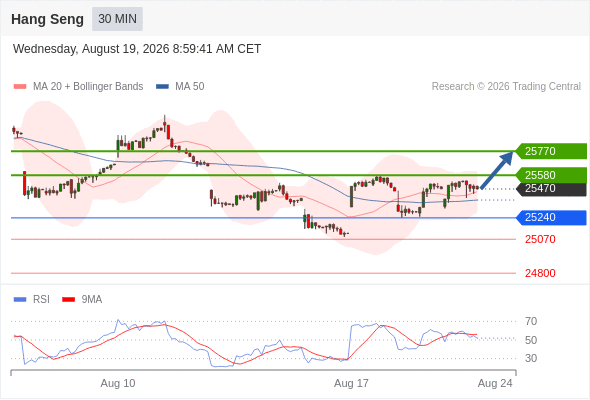Select the 25470 black current price tag

551,189
